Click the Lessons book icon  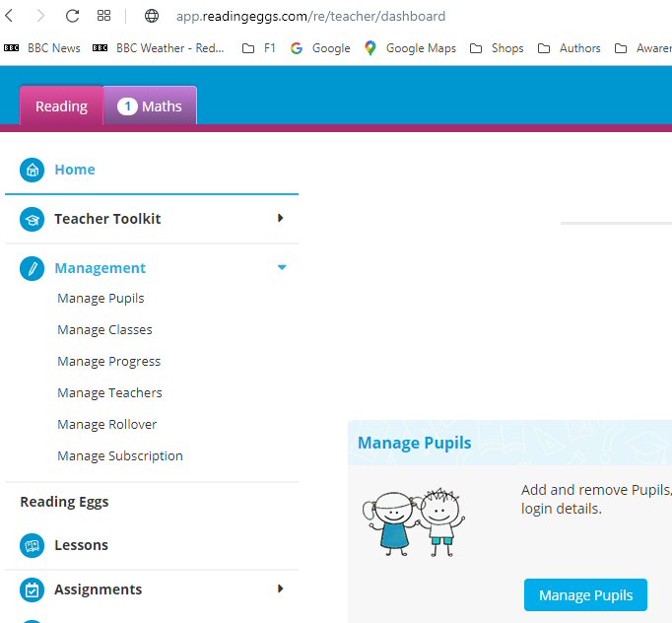pyautogui.click(x=32, y=545)
